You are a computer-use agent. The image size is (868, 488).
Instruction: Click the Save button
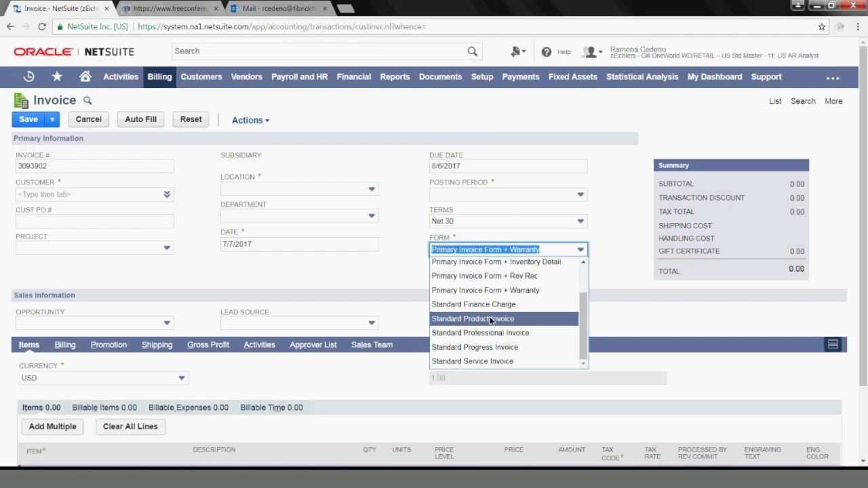[x=28, y=119]
